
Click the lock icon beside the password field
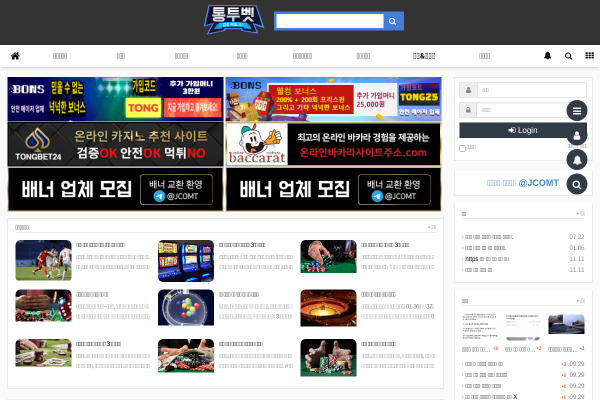[x=468, y=110]
